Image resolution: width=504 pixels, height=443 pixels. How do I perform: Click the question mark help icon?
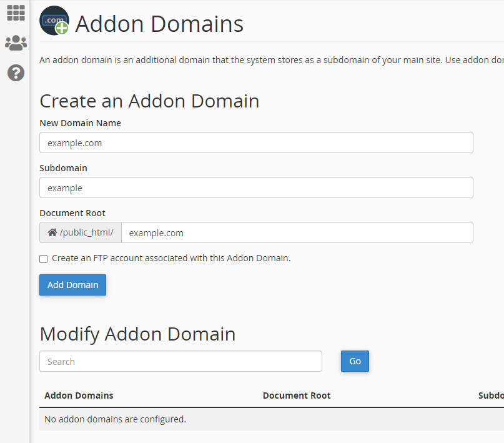click(x=16, y=73)
